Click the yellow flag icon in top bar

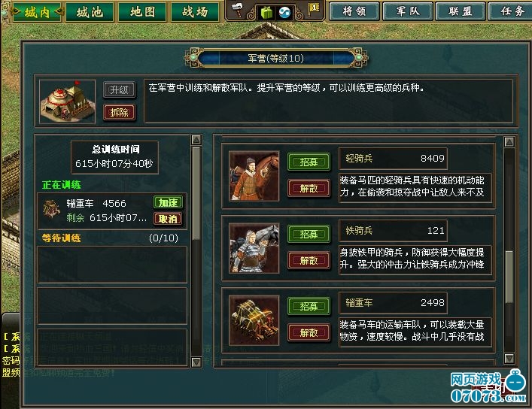click(x=314, y=8)
